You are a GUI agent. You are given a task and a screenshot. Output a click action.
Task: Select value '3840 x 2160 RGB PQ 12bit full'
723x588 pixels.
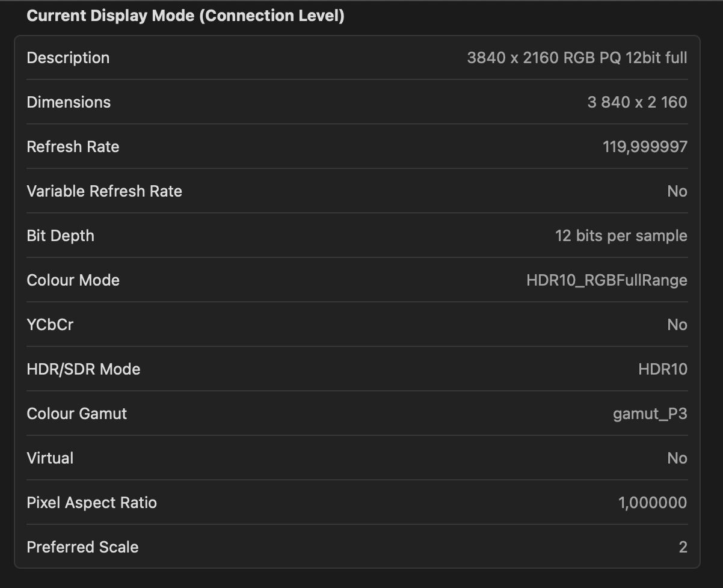[577, 58]
